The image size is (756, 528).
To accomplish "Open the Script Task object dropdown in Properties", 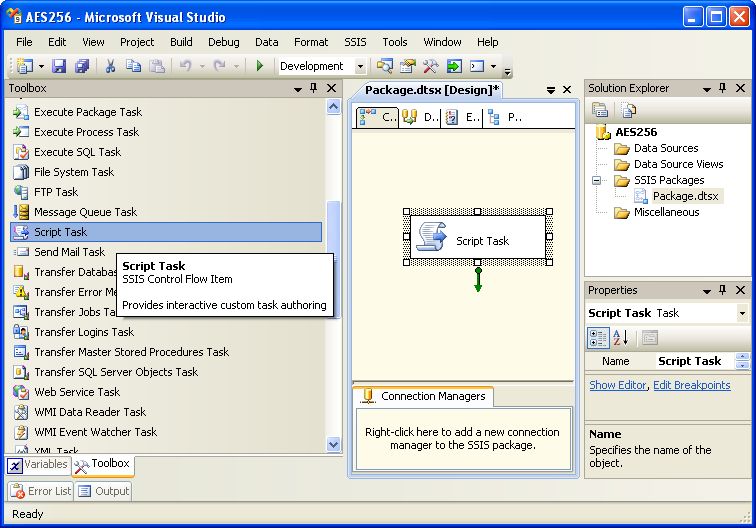I will pos(742,314).
